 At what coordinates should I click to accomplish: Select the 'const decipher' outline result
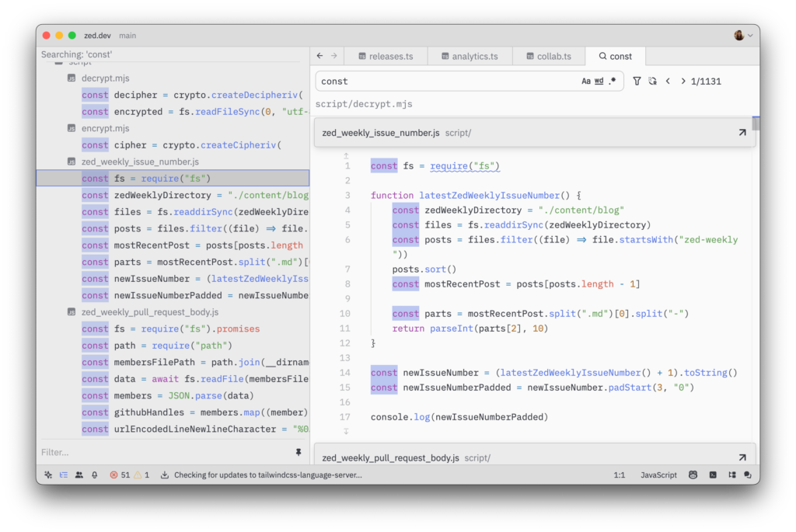click(x=173, y=95)
